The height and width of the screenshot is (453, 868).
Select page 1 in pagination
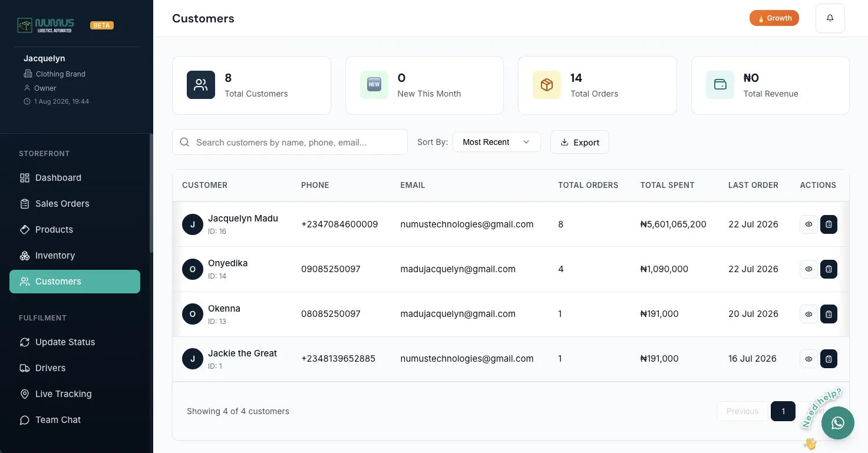[x=783, y=411]
